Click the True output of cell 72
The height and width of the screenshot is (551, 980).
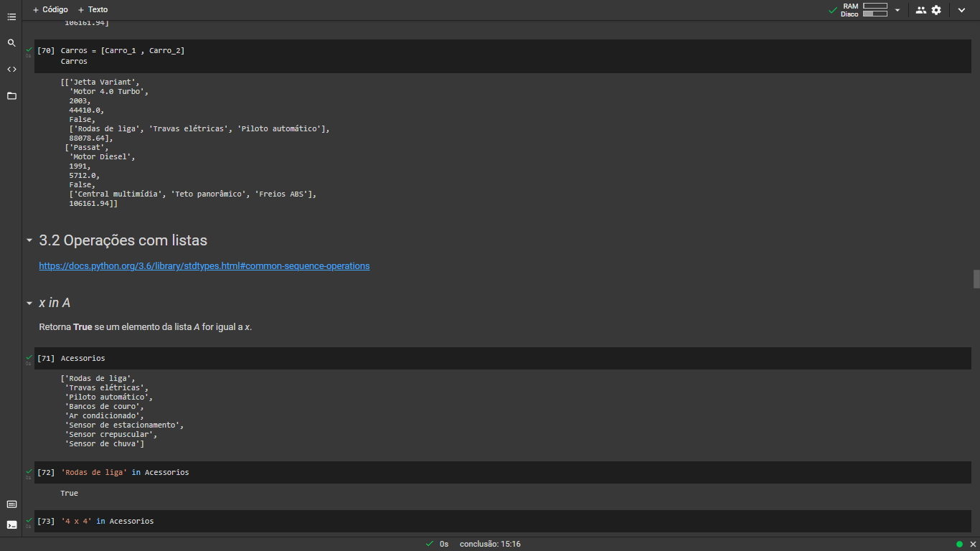click(x=69, y=494)
